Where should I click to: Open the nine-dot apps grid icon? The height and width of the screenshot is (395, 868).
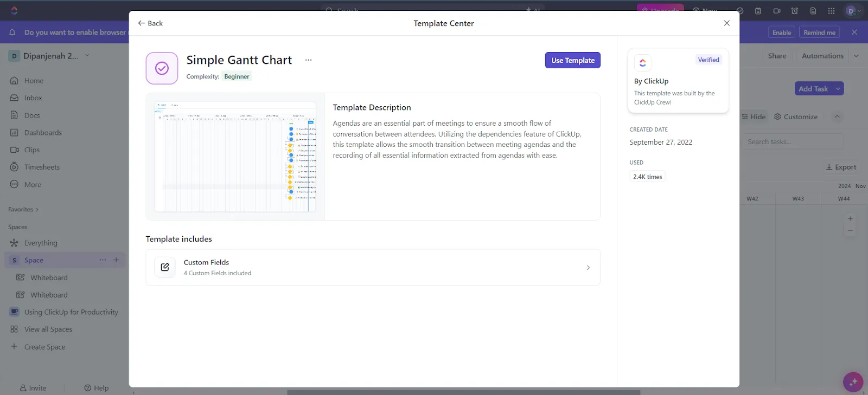pos(831,11)
